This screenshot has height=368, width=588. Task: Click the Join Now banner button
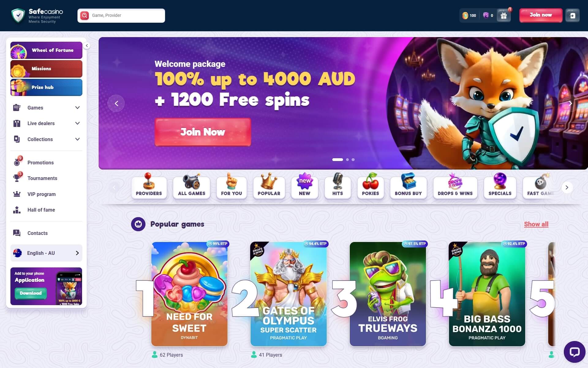pyautogui.click(x=203, y=132)
